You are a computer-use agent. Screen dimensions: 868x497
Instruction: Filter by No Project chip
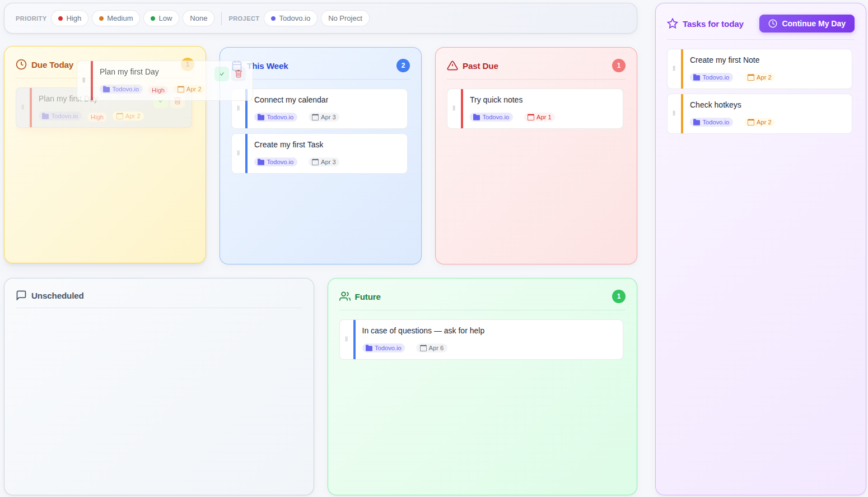tap(345, 18)
